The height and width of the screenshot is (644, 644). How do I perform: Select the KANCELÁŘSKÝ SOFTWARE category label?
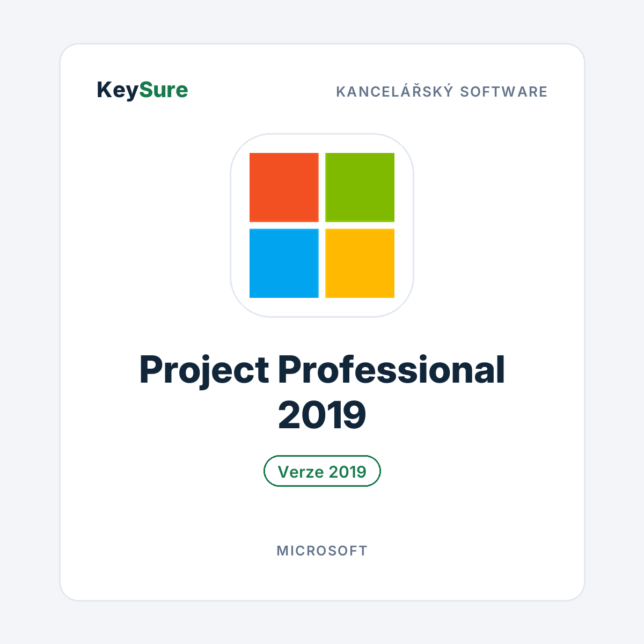tap(442, 91)
